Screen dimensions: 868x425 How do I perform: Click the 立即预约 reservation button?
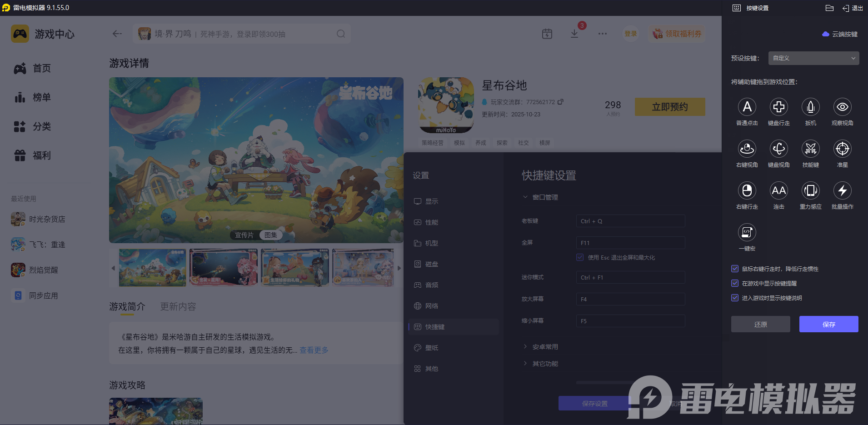tap(669, 107)
